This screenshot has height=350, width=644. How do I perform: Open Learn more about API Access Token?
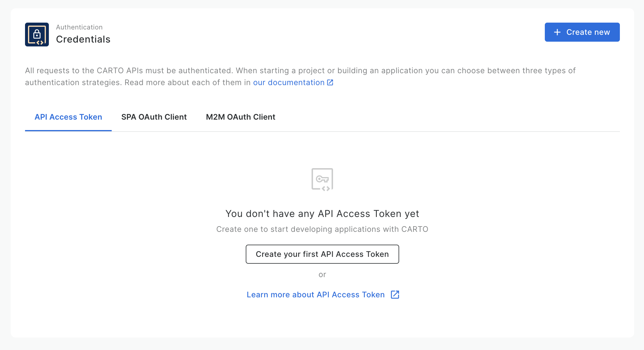315,295
